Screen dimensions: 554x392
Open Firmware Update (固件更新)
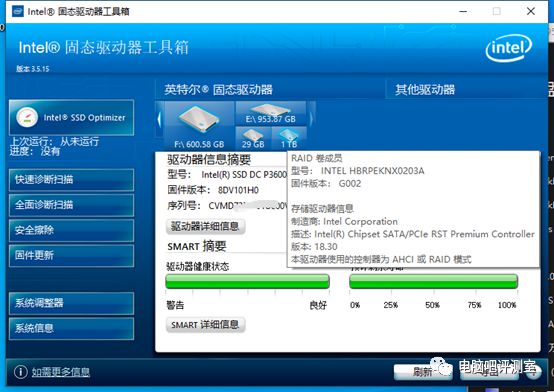tap(71, 256)
